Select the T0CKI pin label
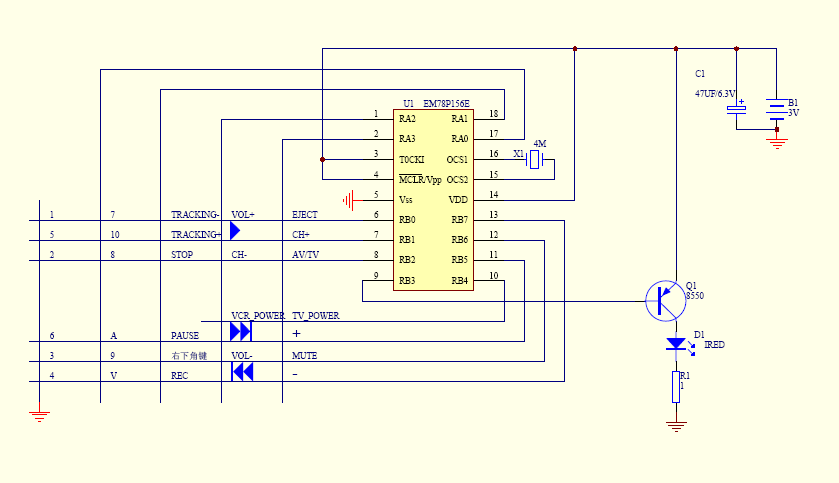The image size is (839, 483). pos(411,159)
